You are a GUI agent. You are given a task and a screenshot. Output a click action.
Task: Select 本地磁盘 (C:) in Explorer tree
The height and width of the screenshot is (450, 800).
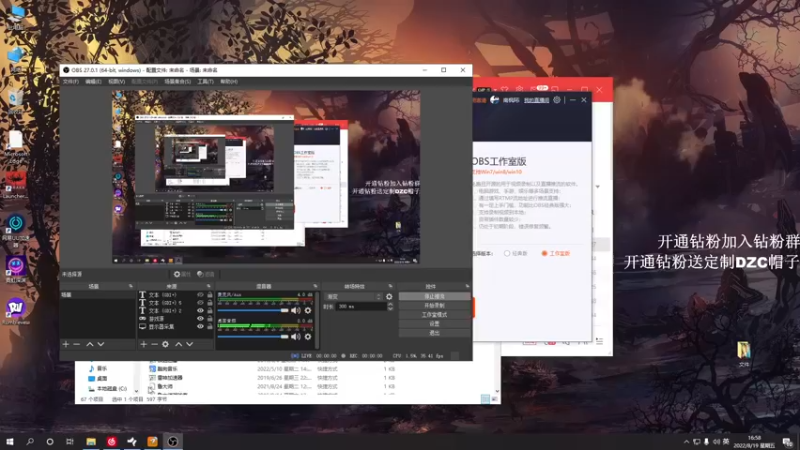[x=108, y=389]
